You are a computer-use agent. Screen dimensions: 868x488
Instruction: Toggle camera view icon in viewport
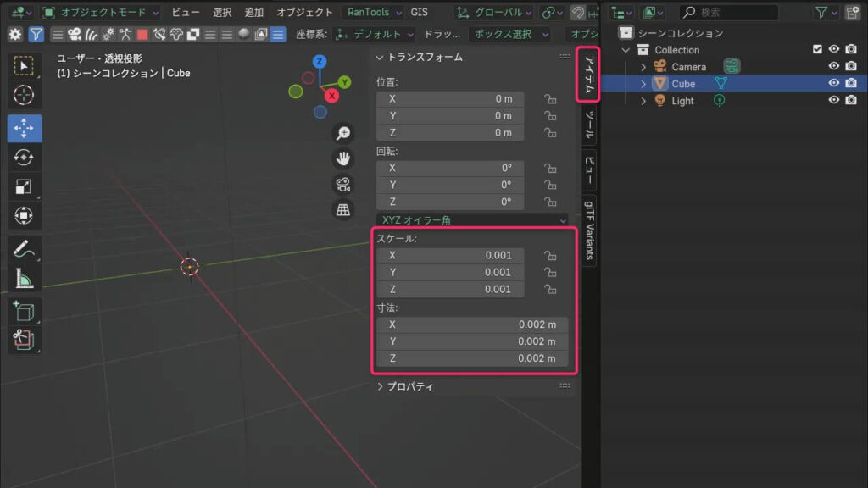pyautogui.click(x=343, y=184)
